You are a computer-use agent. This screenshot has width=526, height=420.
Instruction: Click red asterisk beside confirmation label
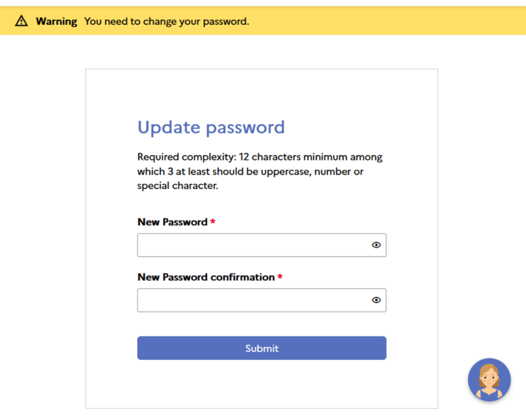pyautogui.click(x=280, y=277)
